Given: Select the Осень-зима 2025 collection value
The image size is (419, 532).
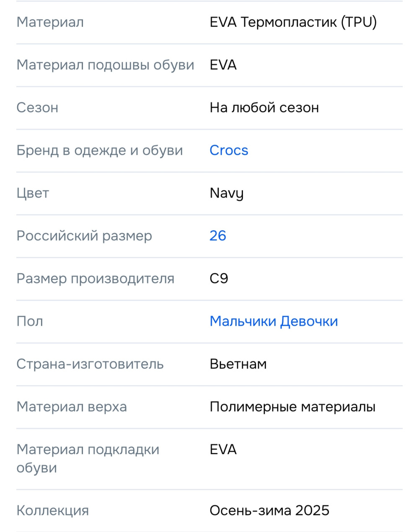Looking at the screenshot, I should click(270, 510).
